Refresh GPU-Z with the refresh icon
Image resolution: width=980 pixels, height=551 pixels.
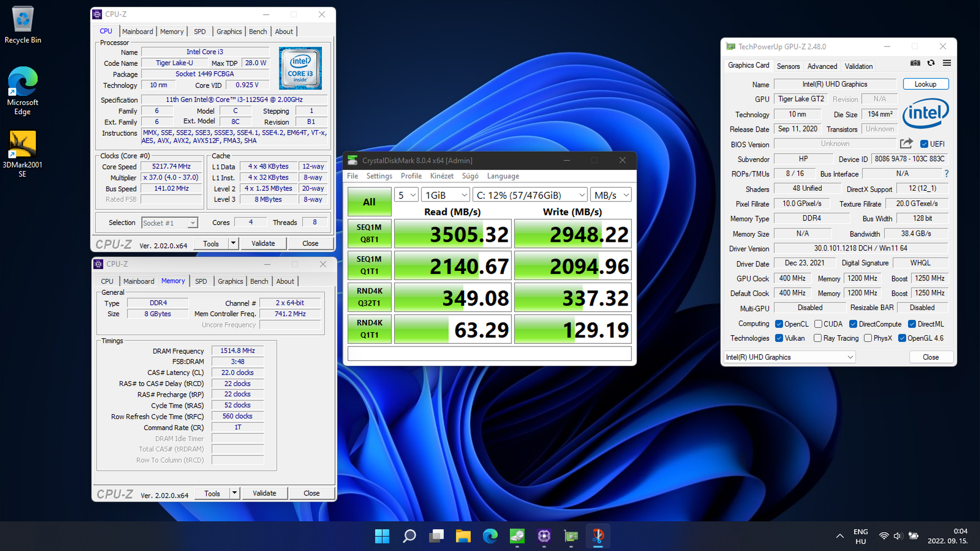point(931,63)
